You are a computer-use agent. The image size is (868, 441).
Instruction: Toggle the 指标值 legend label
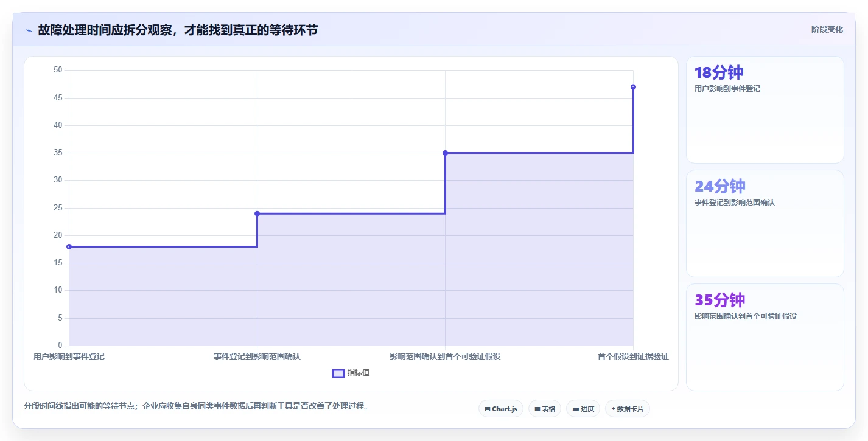pyautogui.click(x=359, y=373)
